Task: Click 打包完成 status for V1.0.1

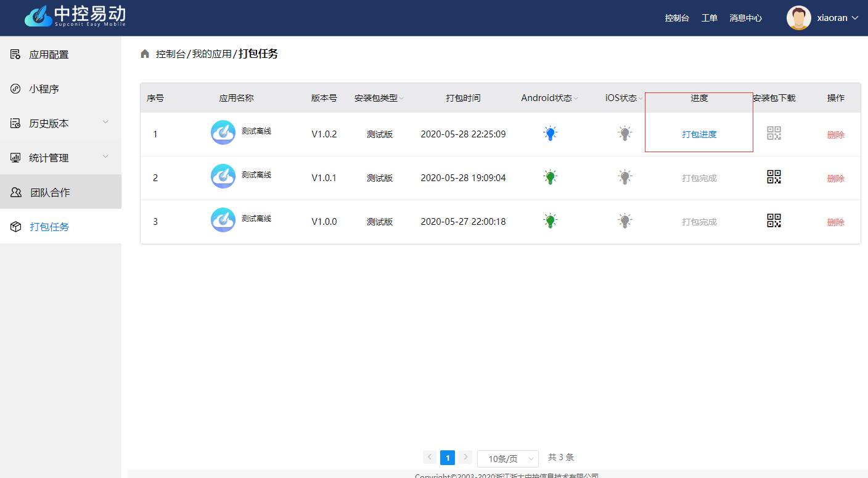Action: coord(699,178)
